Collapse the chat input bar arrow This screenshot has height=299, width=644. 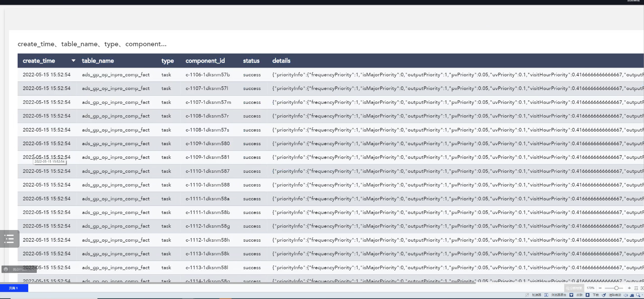click(x=34, y=269)
